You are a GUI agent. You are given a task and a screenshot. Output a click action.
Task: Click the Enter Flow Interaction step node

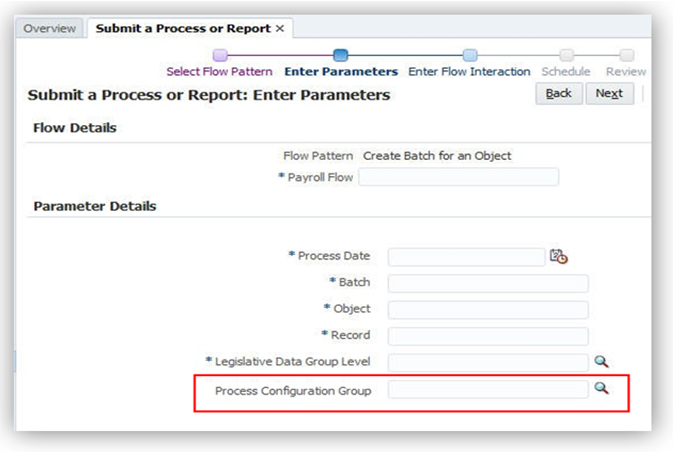[470, 56]
